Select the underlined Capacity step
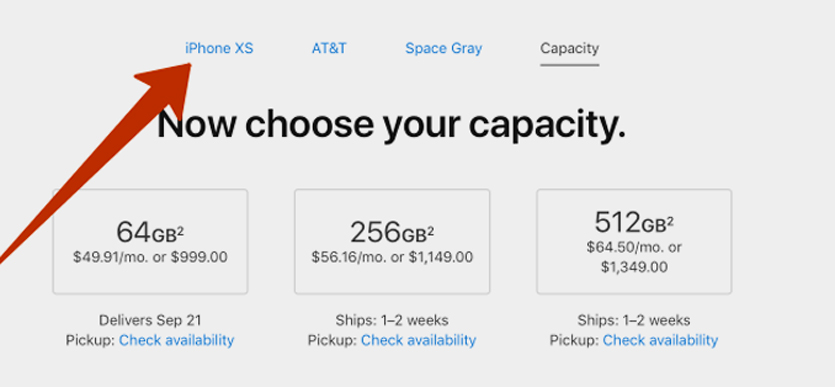 coord(570,48)
